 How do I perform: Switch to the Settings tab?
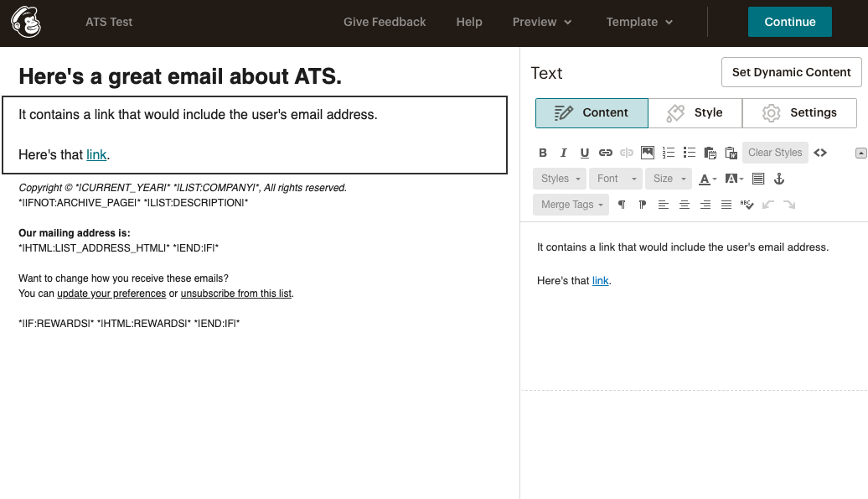pyautogui.click(x=800, y=113)
